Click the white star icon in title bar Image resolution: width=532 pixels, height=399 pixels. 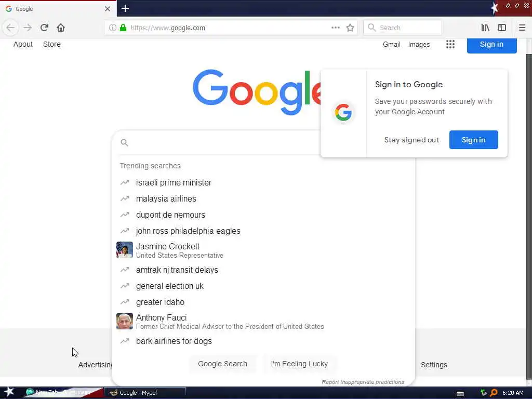495,8
